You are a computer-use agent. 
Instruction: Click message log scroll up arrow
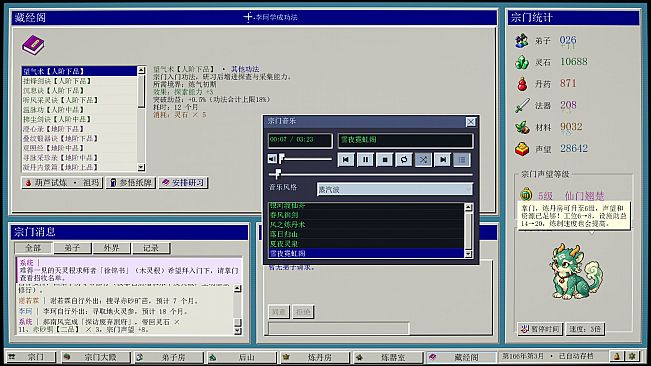(x=237, y=289)
